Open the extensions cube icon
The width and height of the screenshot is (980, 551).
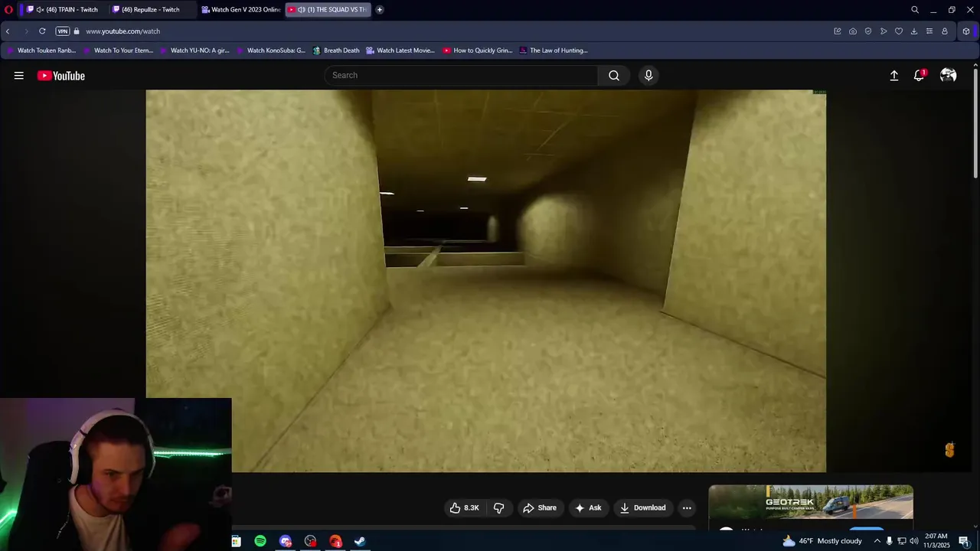(x=966, y=31)
